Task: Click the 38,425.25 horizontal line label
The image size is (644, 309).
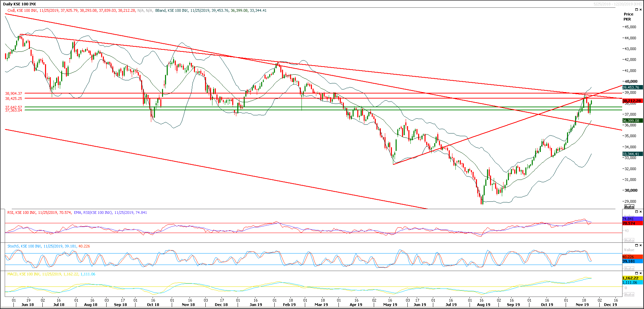Action: (x=14, y=99)
